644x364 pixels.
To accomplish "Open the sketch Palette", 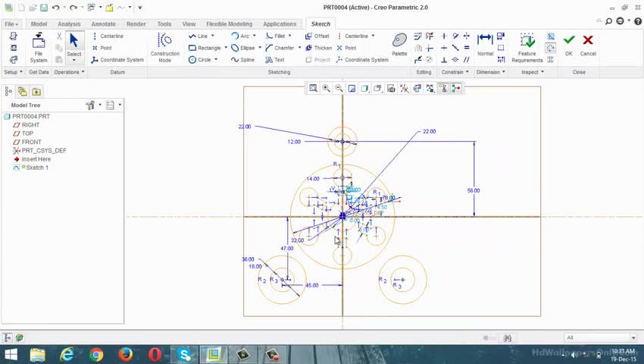I will 399,44.
